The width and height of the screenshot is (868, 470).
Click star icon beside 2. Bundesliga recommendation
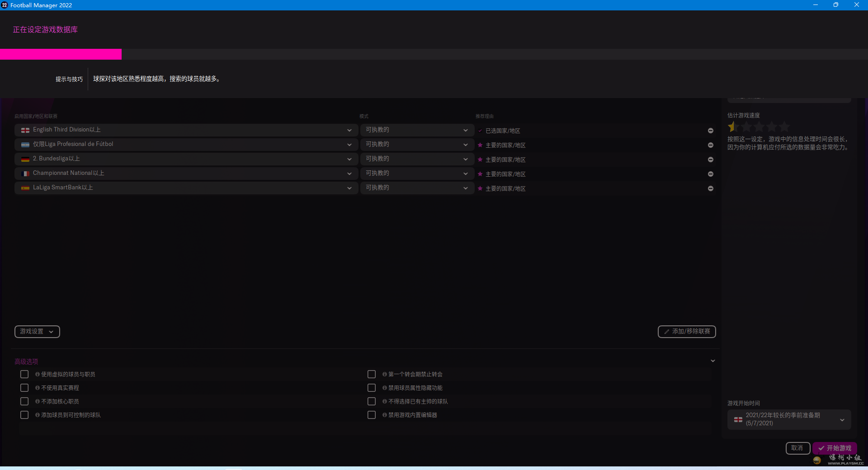pyautogui.click(x=480, y=160)
